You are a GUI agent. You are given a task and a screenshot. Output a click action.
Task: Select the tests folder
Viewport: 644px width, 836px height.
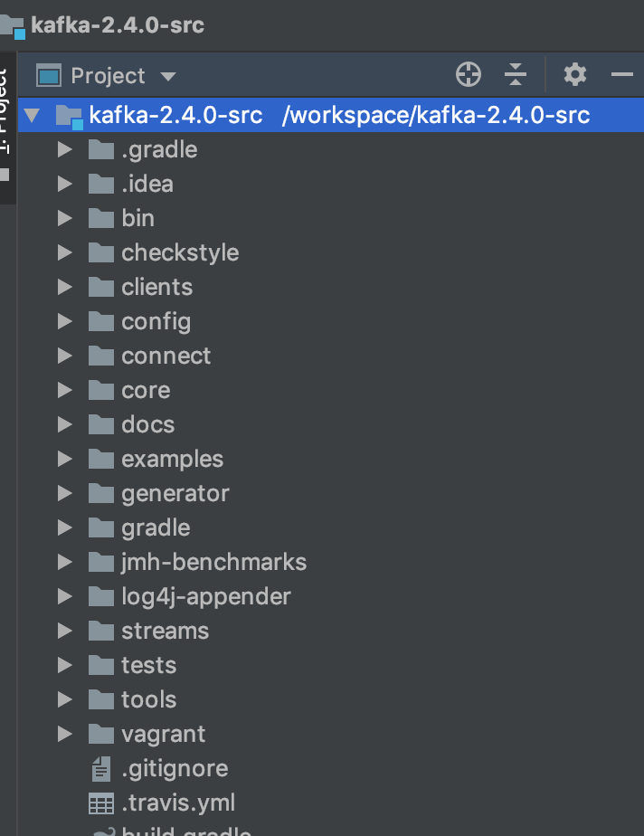[x=147, y=665]
